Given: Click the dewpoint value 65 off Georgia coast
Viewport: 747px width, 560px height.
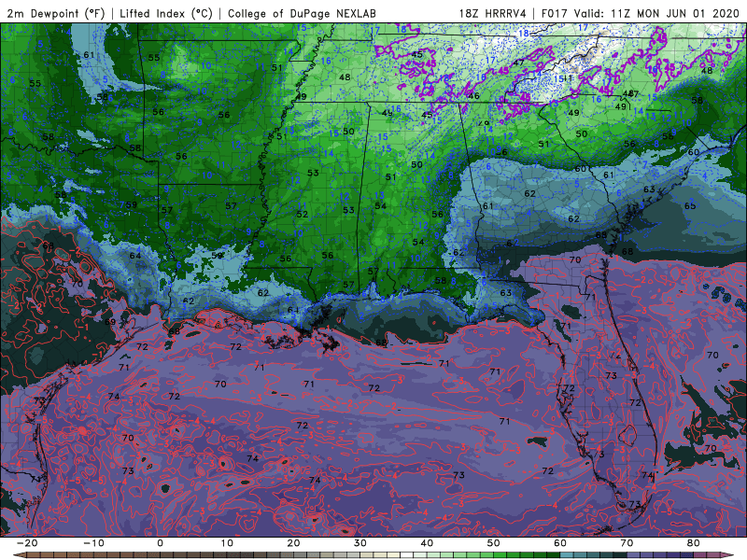Looking at the screenshot, I should pyautogui.click(x=690, y=205).
